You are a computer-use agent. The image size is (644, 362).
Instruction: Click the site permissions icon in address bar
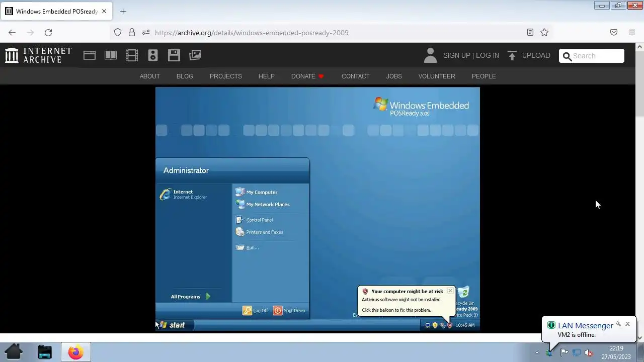[x=146, y=32]
